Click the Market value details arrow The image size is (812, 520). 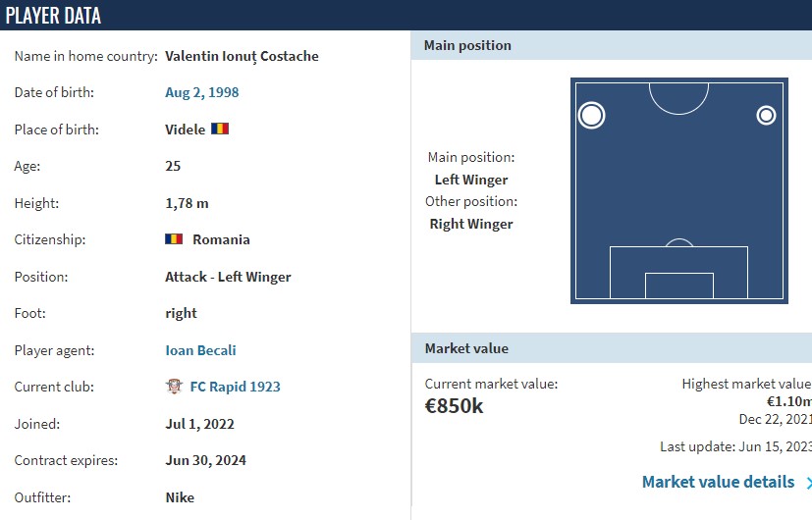[808, 483]
